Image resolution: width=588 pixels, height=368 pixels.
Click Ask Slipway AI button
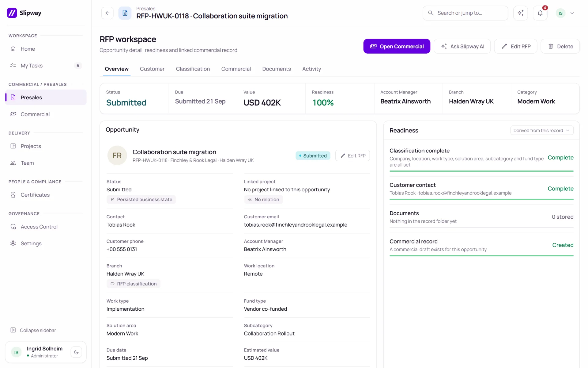coord(462,46)
